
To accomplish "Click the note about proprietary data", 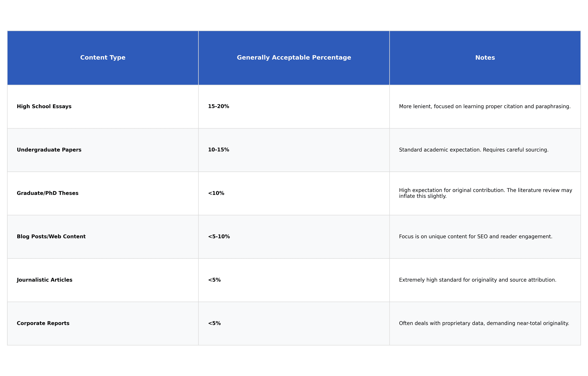I will coord(484,323).
